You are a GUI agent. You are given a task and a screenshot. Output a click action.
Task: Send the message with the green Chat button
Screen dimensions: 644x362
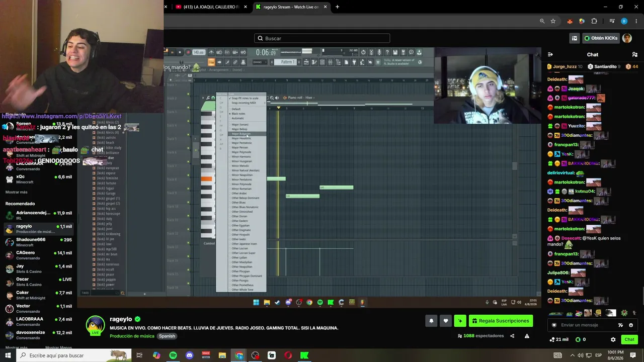pos(629,339)
